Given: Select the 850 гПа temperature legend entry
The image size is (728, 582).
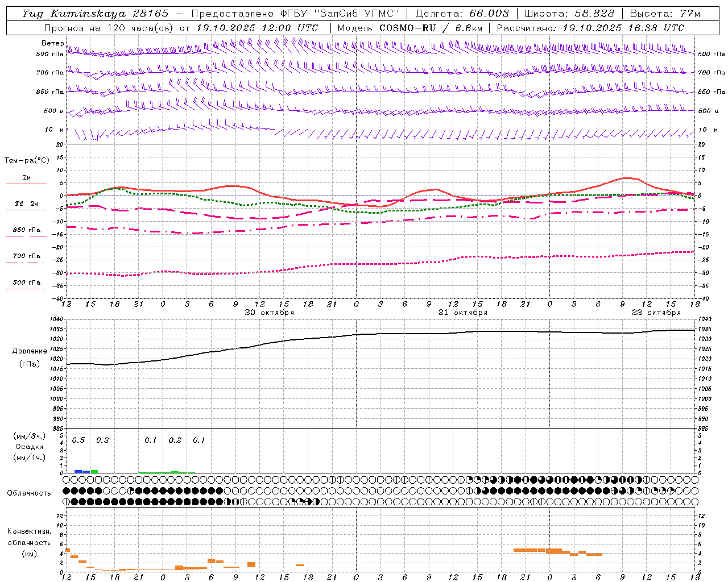Looking at the screenshot, I should (x=27, y=230).
